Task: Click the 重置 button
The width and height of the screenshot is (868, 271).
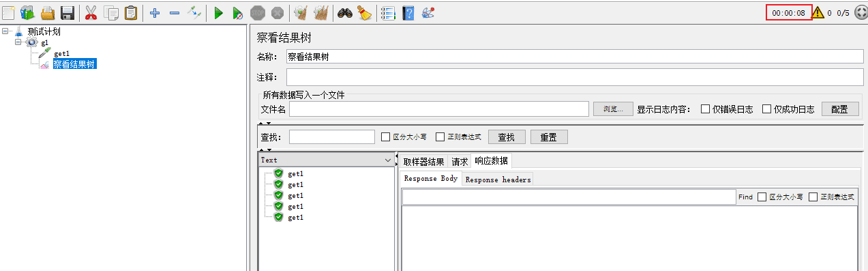Action: pyautogui.click(x=549, y=137)
